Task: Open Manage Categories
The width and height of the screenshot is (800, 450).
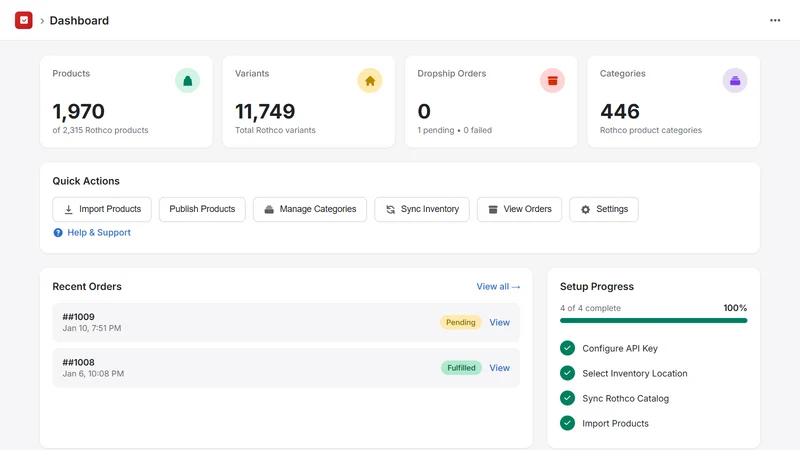Action: point(310,209)
